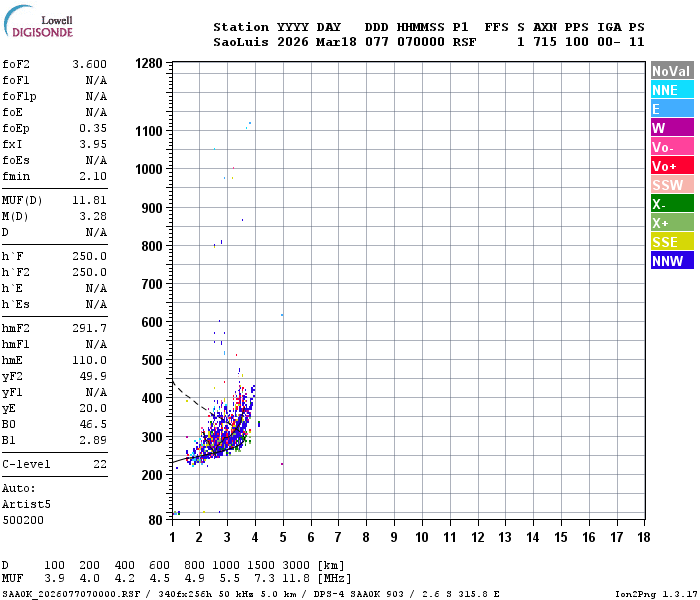Select the X+ light green legend swatch
The image size is (700, 600).
(672, 223)
